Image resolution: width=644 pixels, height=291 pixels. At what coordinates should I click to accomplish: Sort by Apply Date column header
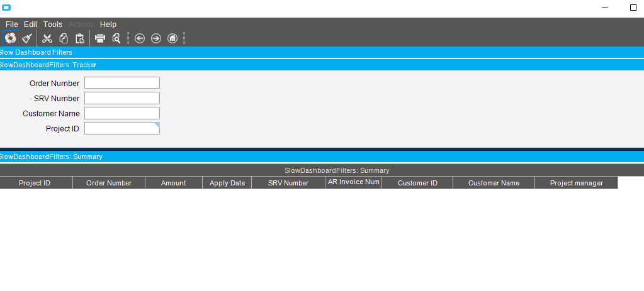click(x=227, y=183)
